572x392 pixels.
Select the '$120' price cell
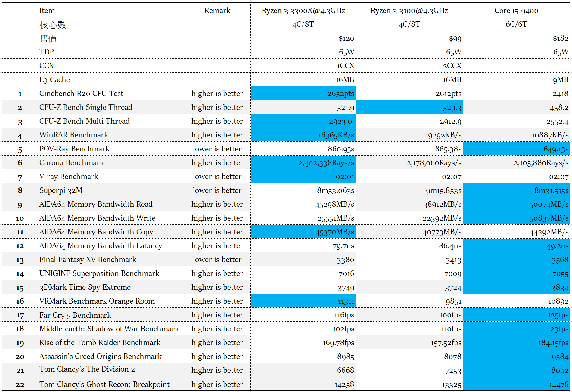[303, 38]
